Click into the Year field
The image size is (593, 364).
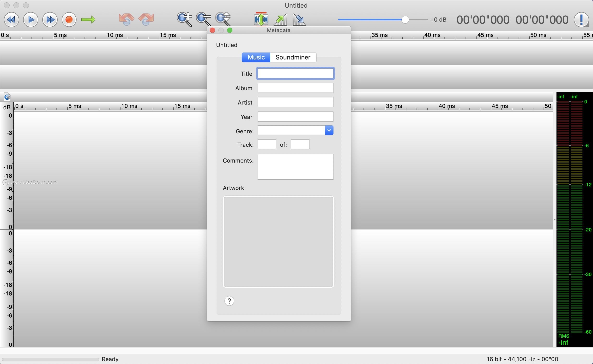coord(295,117)
